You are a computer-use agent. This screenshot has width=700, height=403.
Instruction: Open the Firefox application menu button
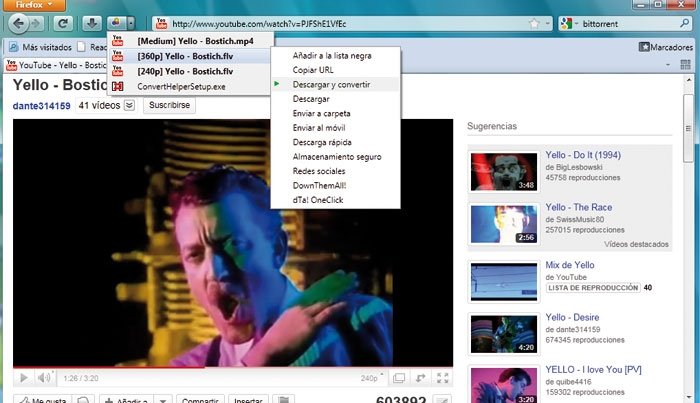34,5
